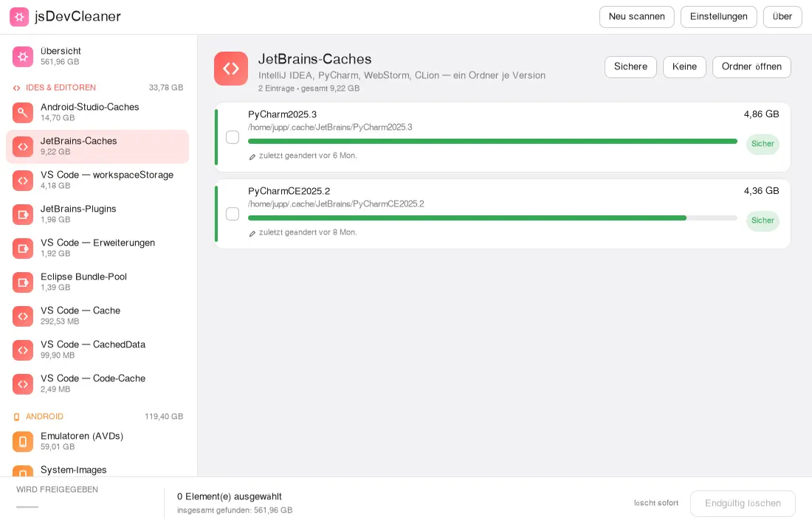The image size is (812, 531).
Task: Click Endgültig löschen button
Action: (743, 503)
